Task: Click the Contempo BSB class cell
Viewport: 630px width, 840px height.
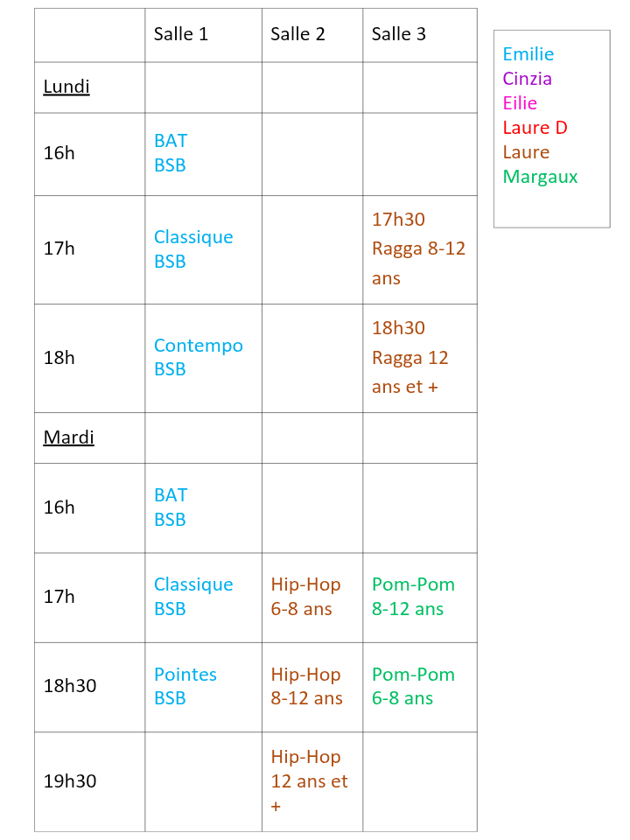Action: (198, 357)
